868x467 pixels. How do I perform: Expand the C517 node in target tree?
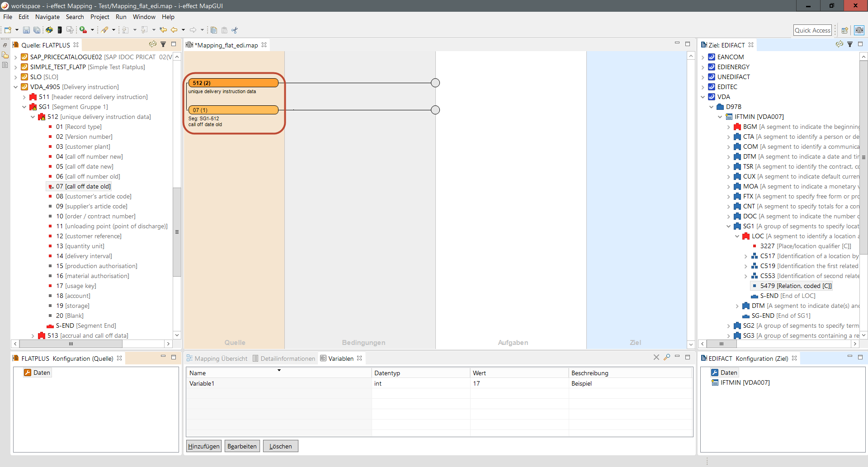[746, 256]
